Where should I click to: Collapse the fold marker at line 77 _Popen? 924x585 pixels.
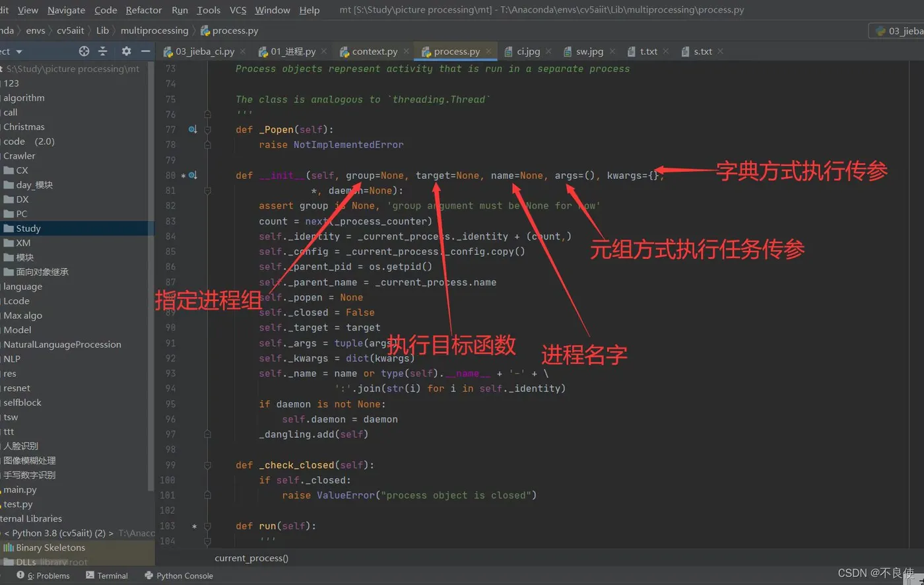tap(207, 129)
